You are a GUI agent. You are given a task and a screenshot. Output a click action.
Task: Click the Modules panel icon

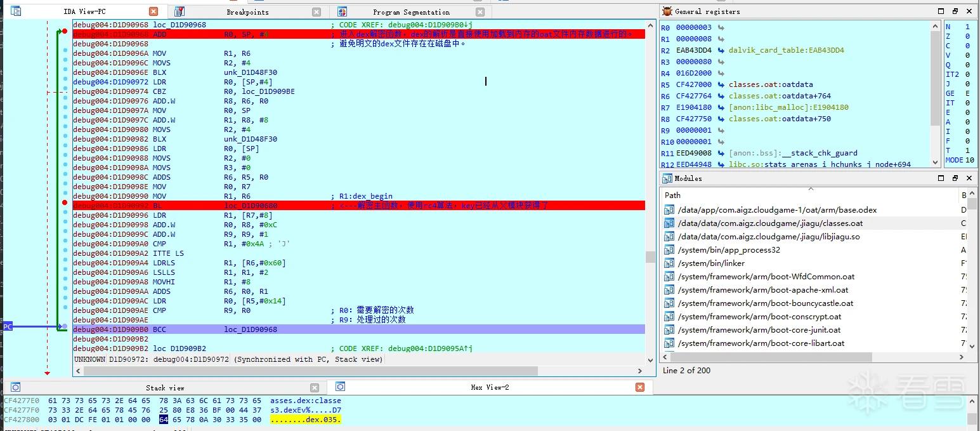(667, 178)
